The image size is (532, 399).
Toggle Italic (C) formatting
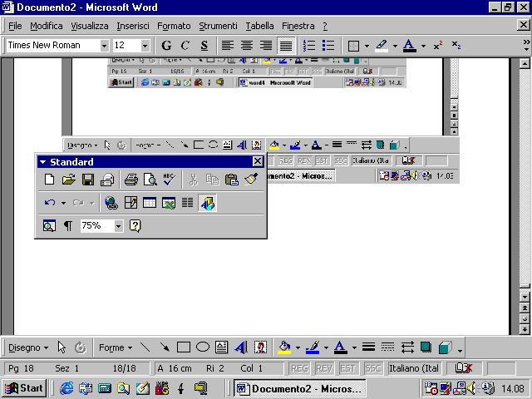tap(185, 46)
